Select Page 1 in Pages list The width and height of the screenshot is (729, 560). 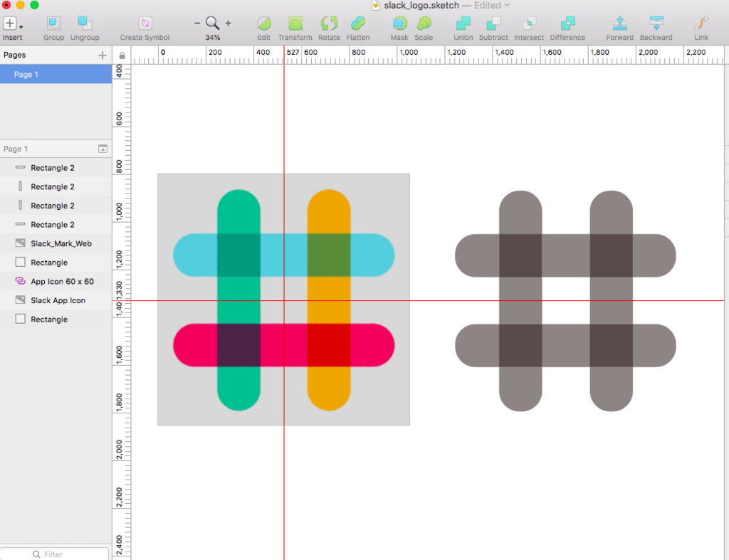click(x=56, y=74)
